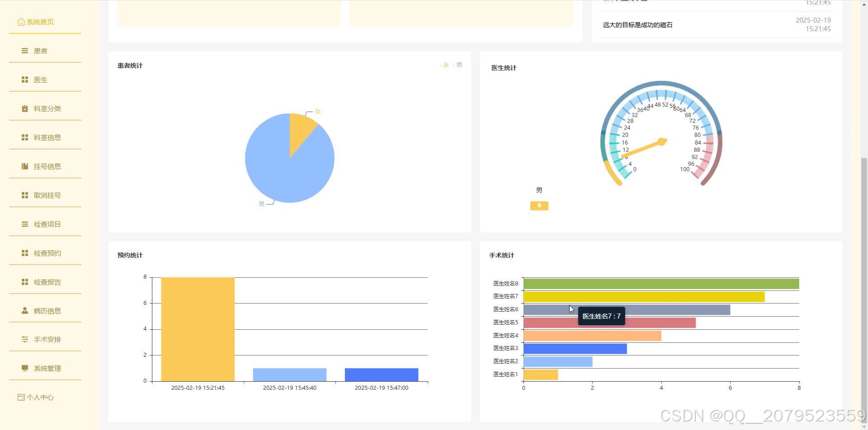868x430 pixels.
Task: Open the 系统首页 menu item
Action: [45, 22]
